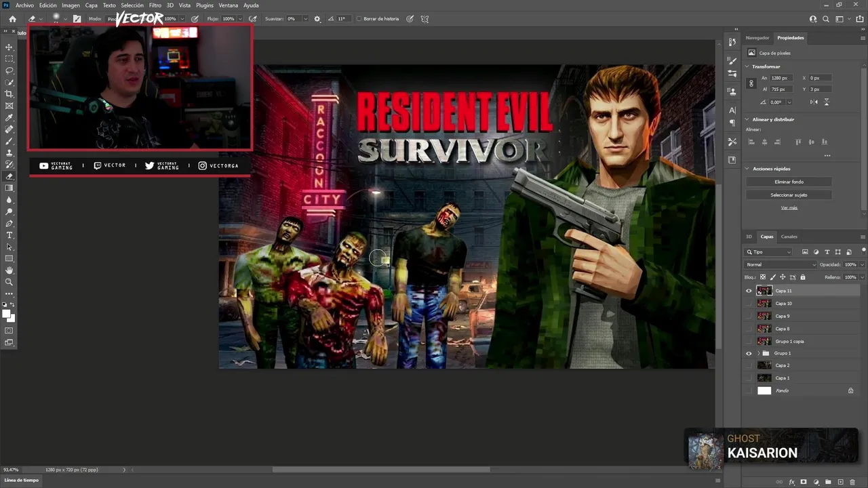868x488 pixels.
Task: Toggle link width and height
Action: click(x=751, y=83)
